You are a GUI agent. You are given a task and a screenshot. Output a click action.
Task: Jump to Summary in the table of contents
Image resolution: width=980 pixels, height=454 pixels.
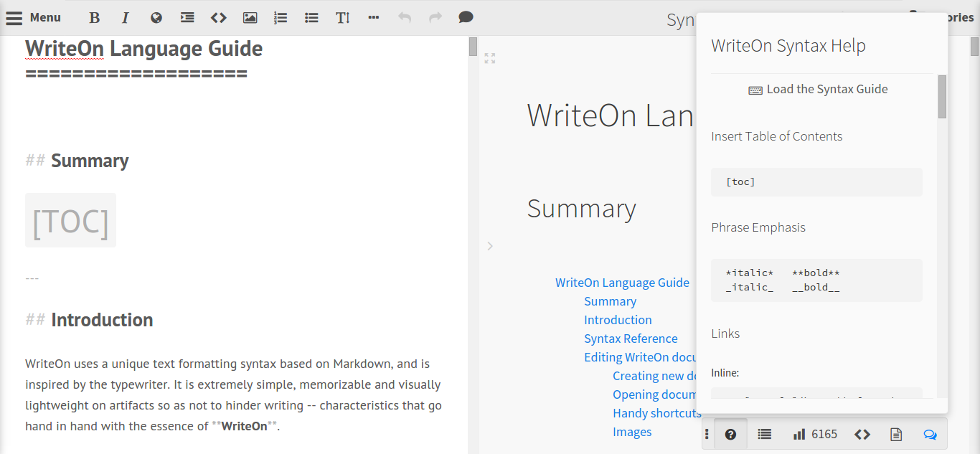click(x=610, y=301)
